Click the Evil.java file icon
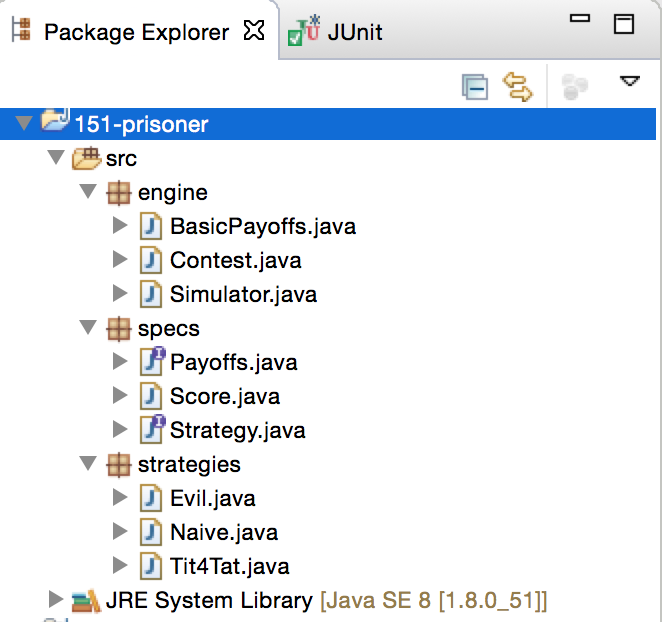This screenshot has width=662, height=622. pos(151,498)
